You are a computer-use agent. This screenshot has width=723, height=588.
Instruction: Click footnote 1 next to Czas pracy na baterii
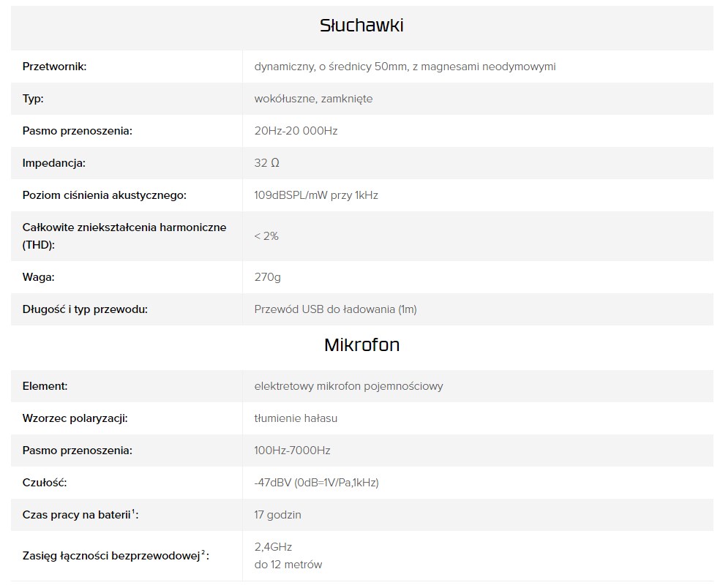(133, 511)
